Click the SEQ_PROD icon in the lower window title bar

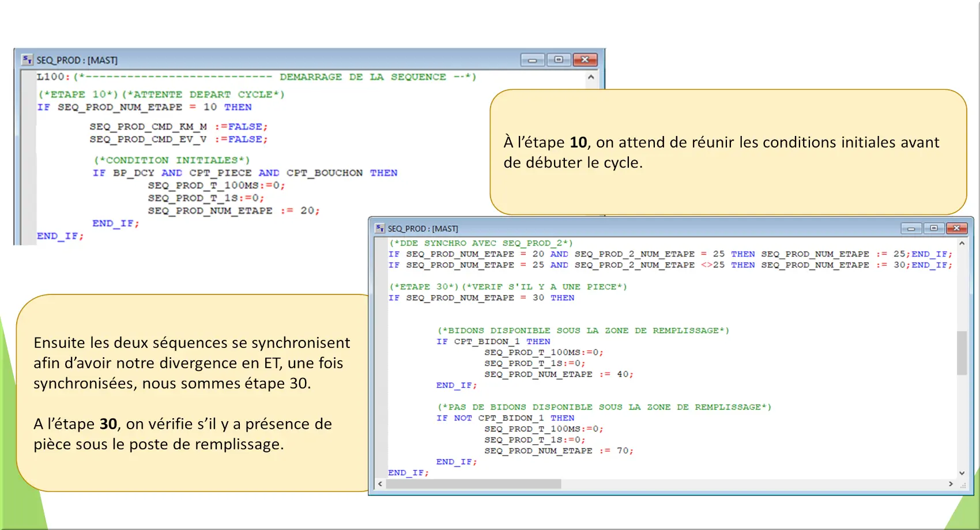coord(379,229)
